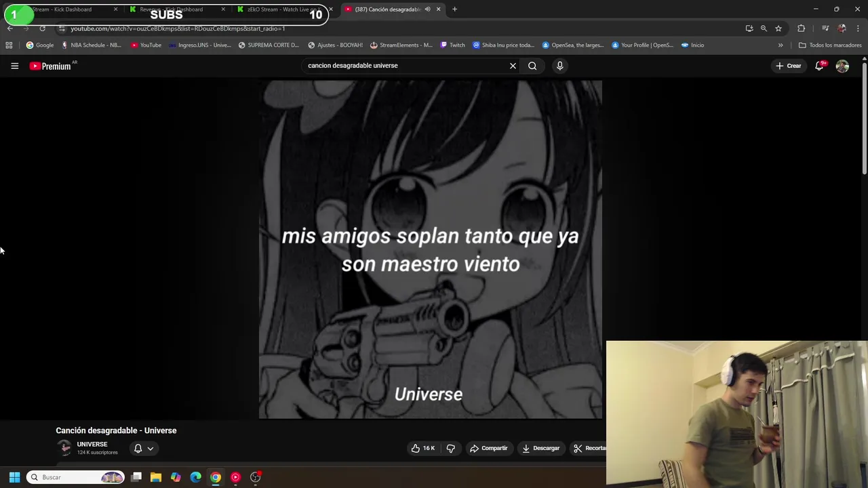The image size is (868, 488).
Task: Click the taskbar Buscar search box
Action: pos(76,477)
